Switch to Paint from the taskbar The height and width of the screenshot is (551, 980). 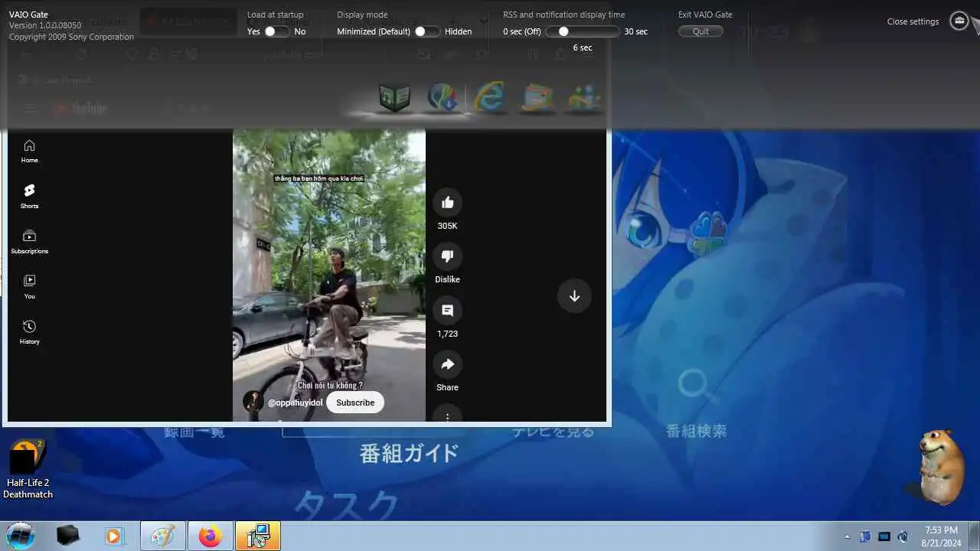click(x=162, y=536)
